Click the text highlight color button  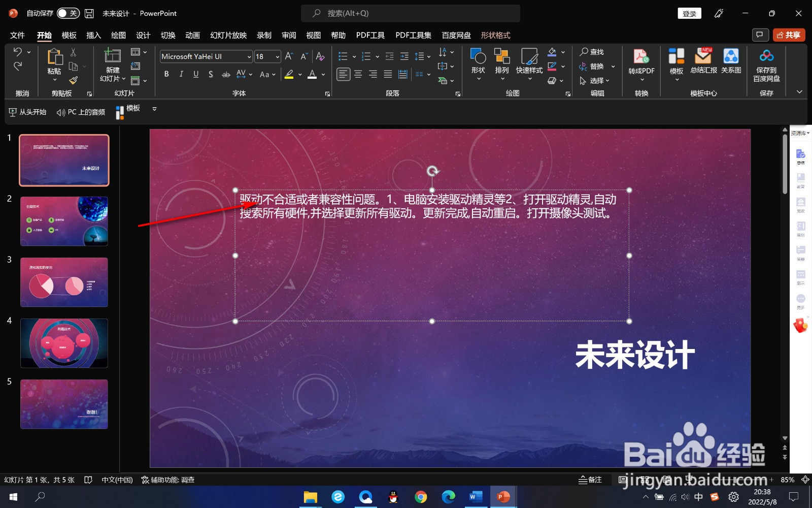(289, 75)
